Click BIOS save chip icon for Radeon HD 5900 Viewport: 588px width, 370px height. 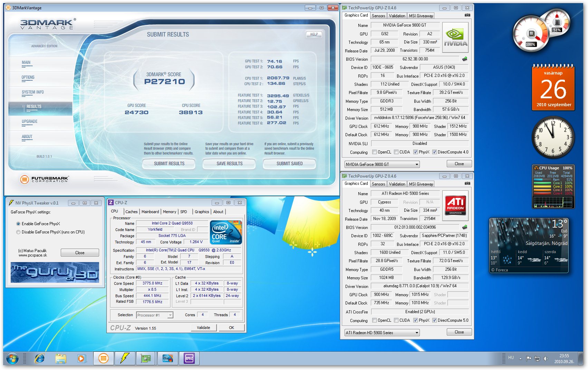click(x=465, y=227)
